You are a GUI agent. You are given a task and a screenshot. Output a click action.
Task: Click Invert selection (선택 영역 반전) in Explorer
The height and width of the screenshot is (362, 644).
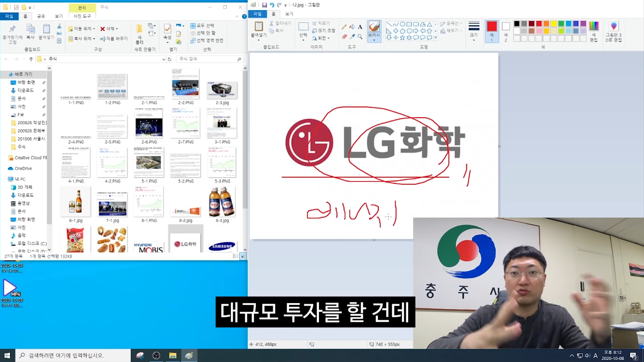[207, 41]
